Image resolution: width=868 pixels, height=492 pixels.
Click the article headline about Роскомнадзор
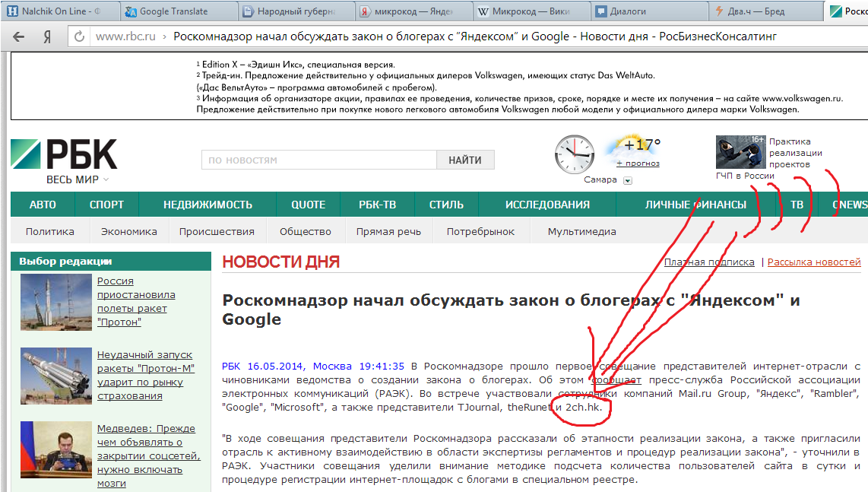(x=511, y=309)
